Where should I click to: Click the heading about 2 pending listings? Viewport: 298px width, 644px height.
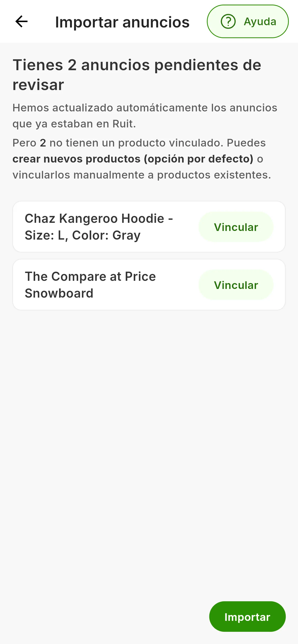(x=137, y=75)
